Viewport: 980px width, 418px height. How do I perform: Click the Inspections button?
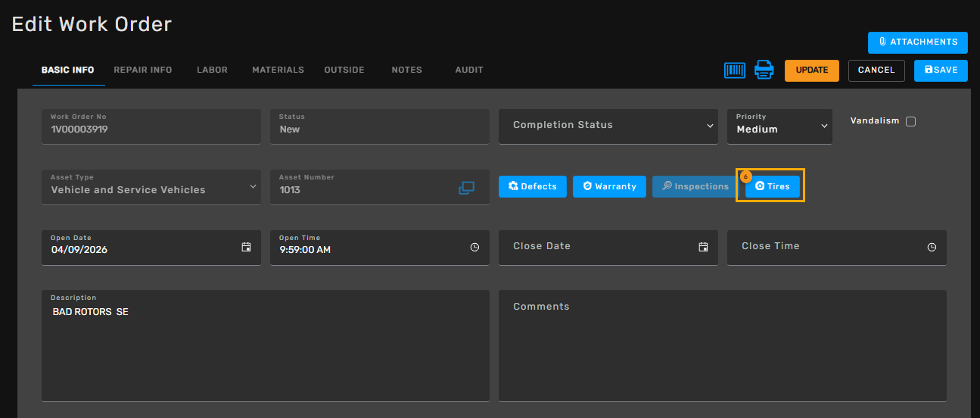[695, 186]
